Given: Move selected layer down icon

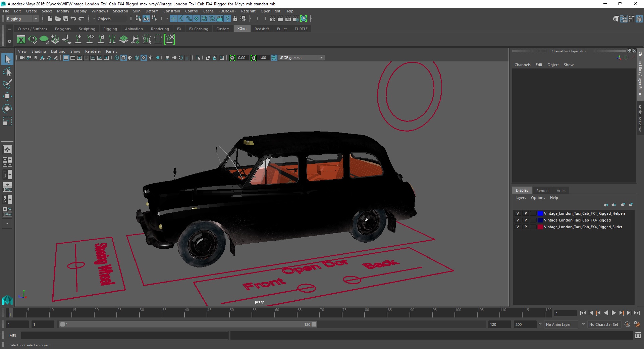Looking at the screenshot, I should (x=613, y=205).
